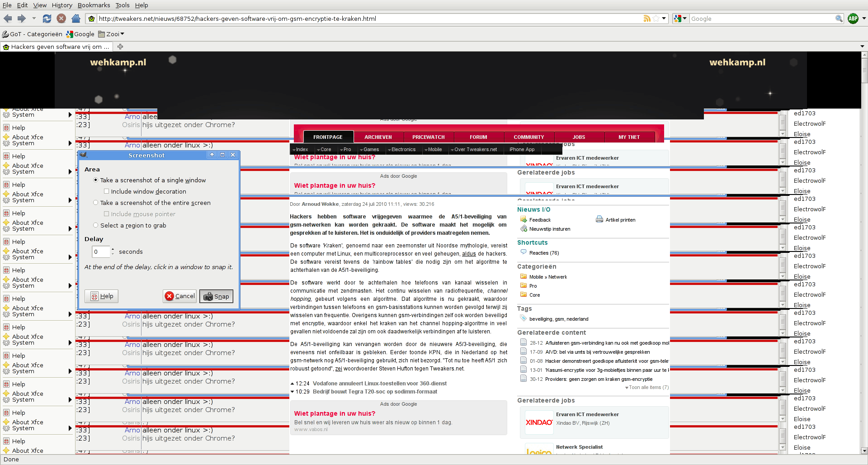The height and width of the screenshot is (465, 868).
Task: Open the address bar history dropdown
Action: coord(664,19)
